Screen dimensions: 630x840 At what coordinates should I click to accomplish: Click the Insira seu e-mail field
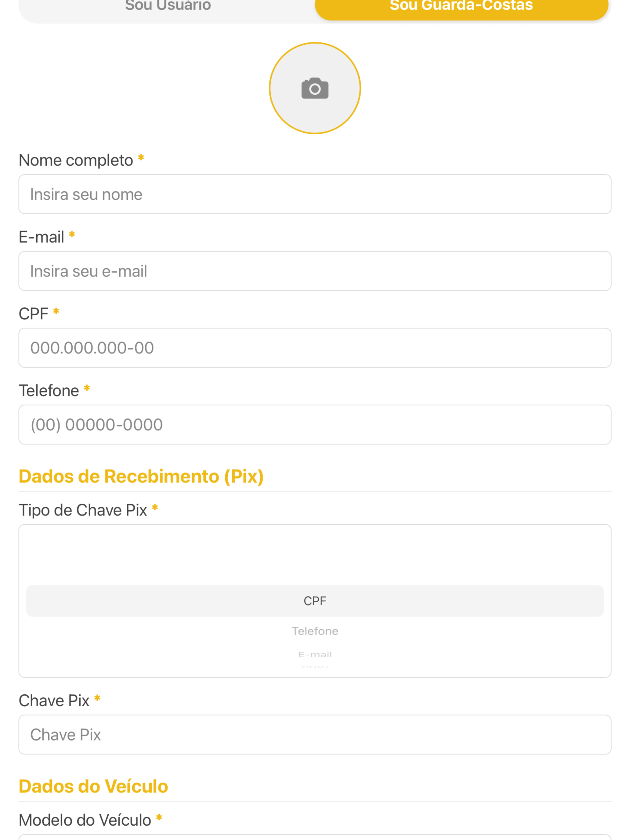click(315, 271)
